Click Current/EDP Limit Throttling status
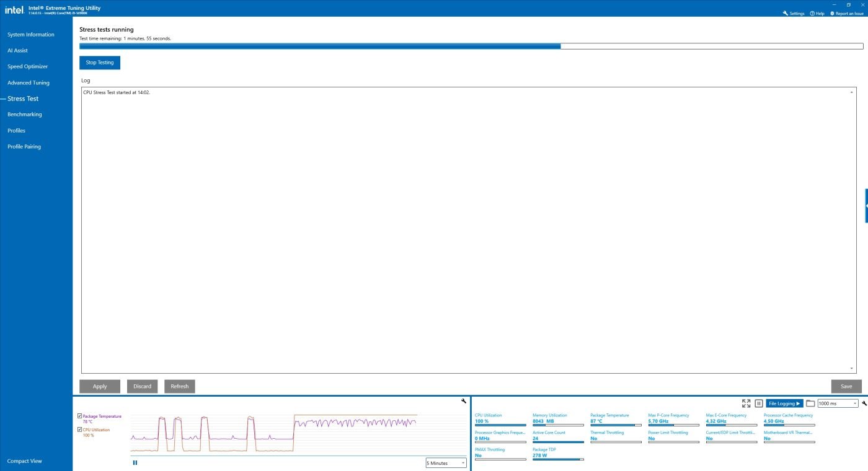The image size is (868, 471). click(709, 438)
